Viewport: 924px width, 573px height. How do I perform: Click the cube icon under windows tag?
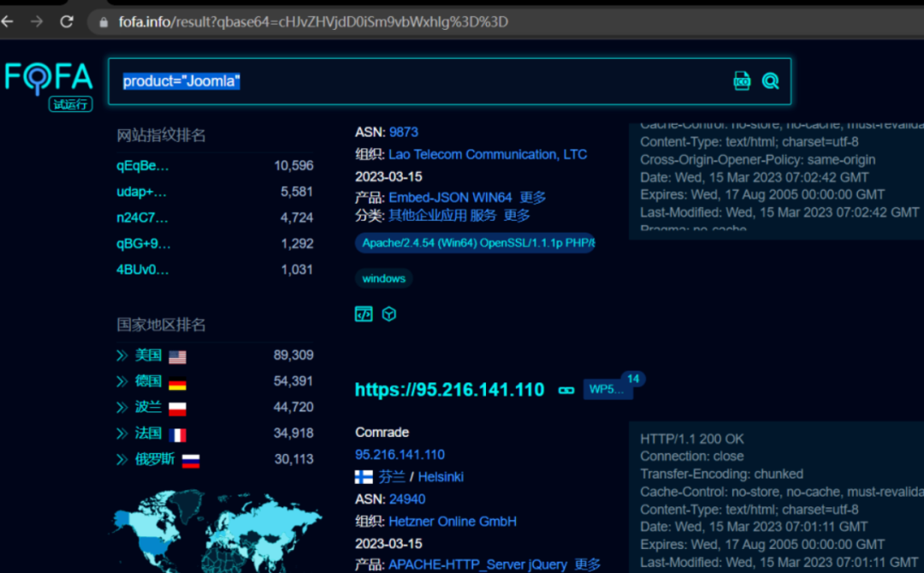[389, 314]
